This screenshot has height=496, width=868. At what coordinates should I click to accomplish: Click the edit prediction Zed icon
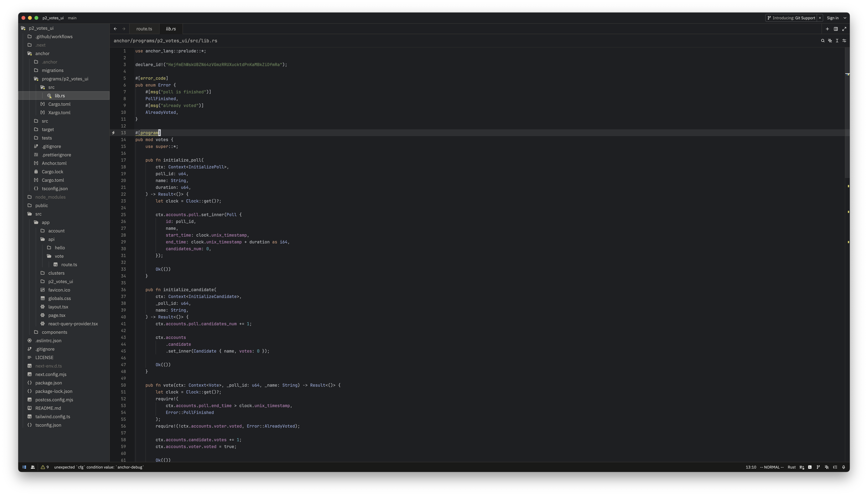pyautogui.click(x=802, y=467)
